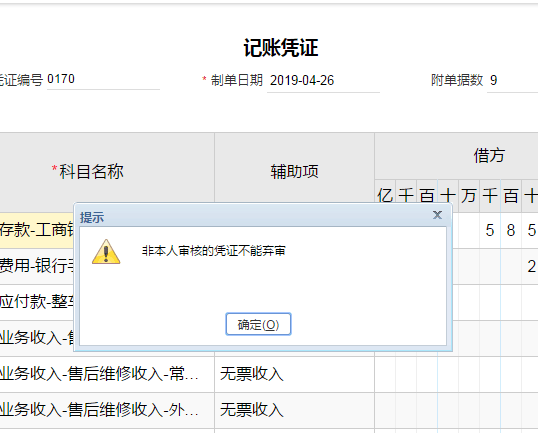Click the 附单据数 field showing 9
538x433 pixels.
[512, 81]
